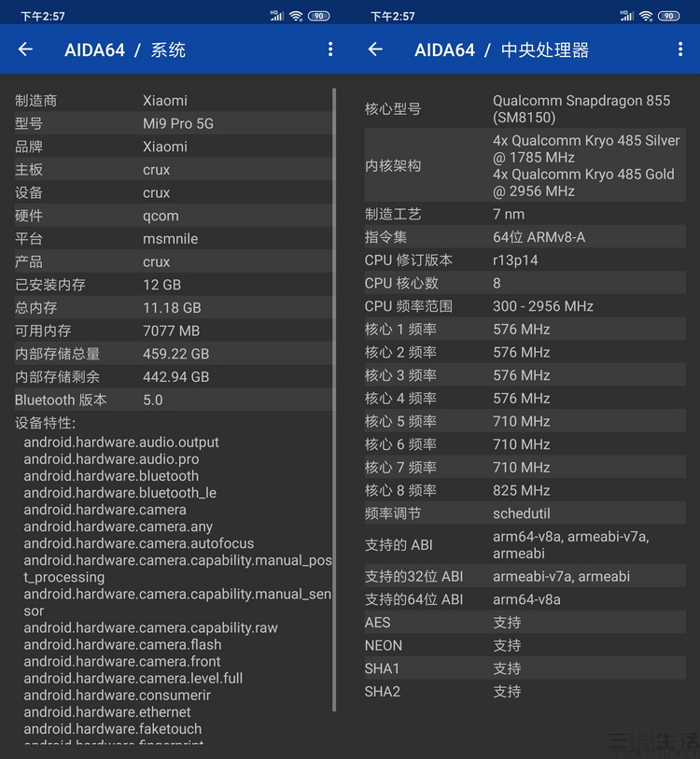Select android.hardware.bluetooth_le entry
700x759 pixels.
[120, 493]
